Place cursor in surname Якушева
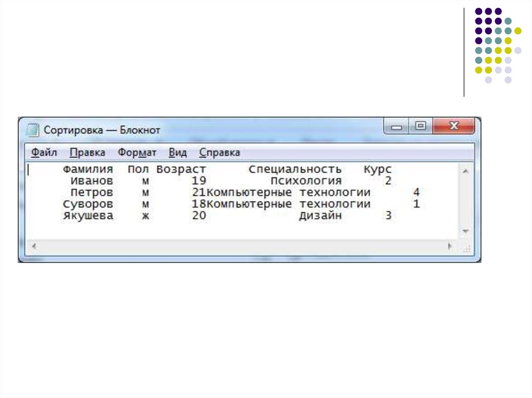The width and height of the screenshot is (532, 398). [88, 216]
